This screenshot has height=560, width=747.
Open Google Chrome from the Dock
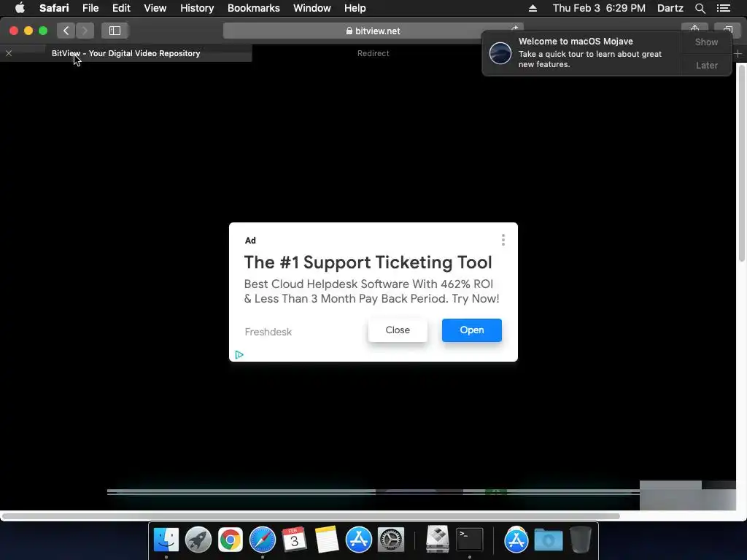coord(230,540)
